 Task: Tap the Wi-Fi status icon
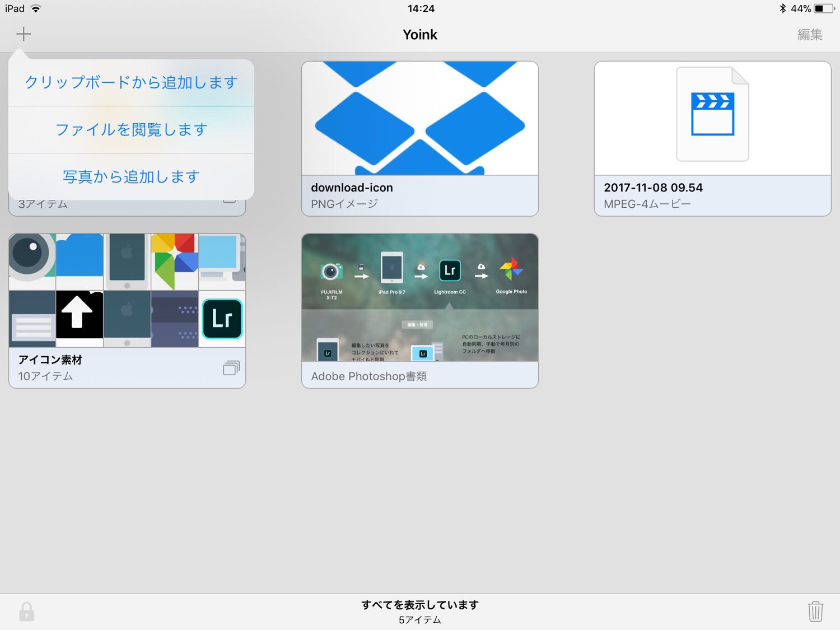(x=36, y=8)
